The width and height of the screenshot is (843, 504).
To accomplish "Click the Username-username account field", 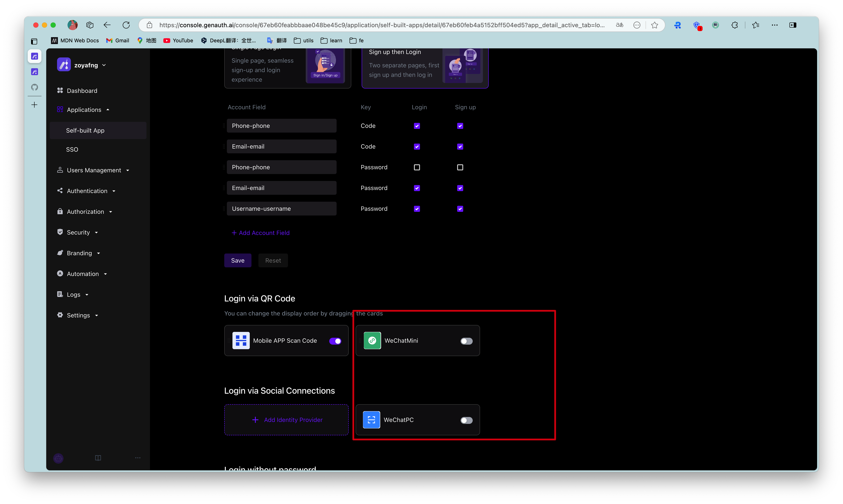I will 281,209.
